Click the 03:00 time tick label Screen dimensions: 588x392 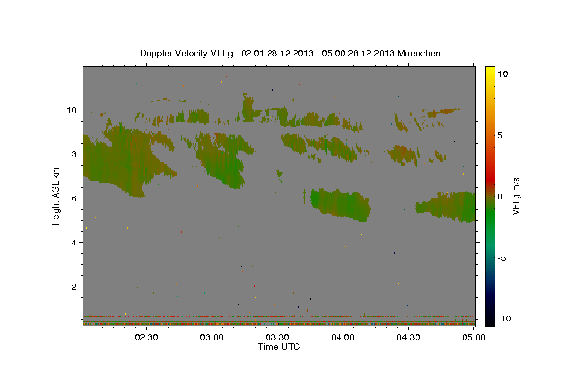[213, 337]
